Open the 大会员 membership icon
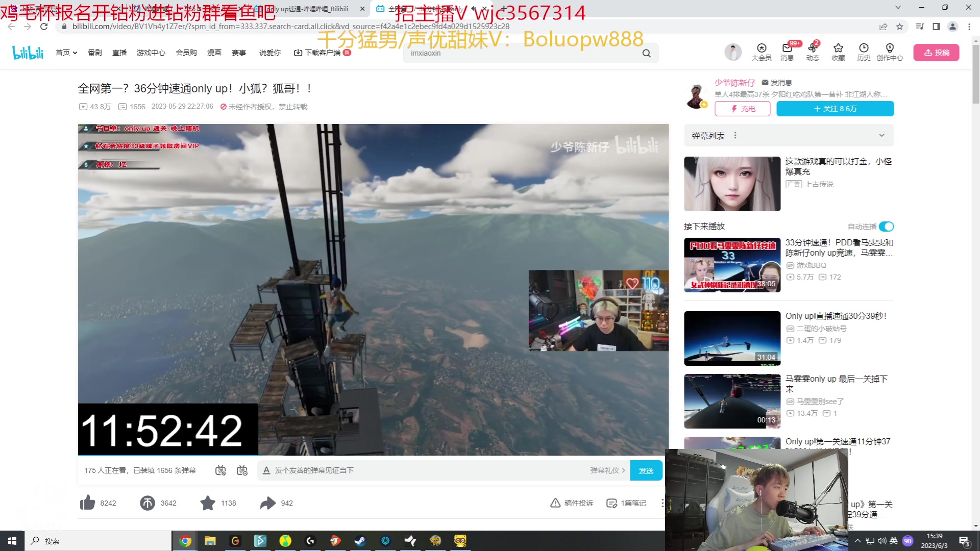This screenshot has width=980, height=551. tap(761, 52)
